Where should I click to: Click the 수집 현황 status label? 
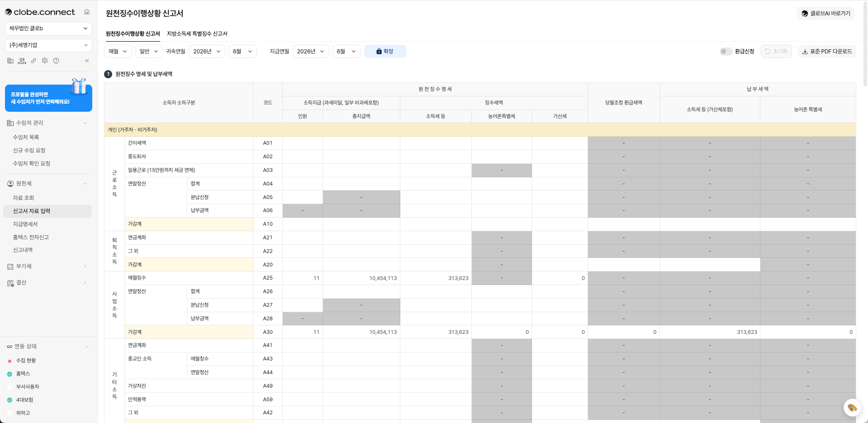[26, 361]
